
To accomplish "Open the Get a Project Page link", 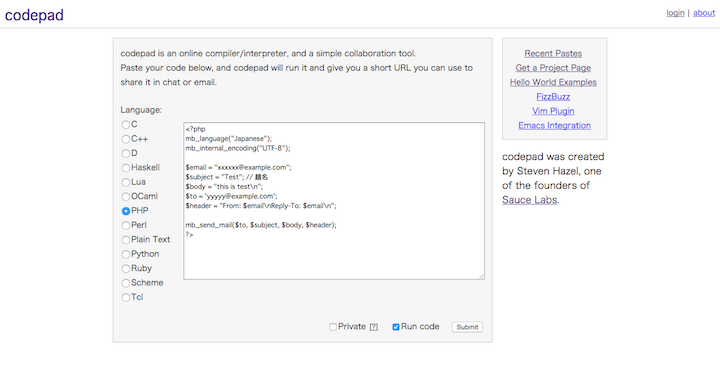I will (x=553, y=68).
